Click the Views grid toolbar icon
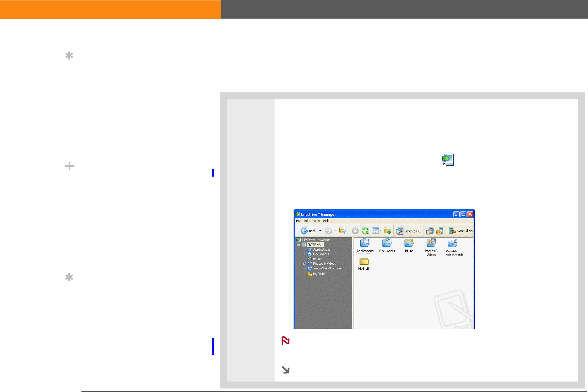Screen dimensions: 588x392 tap(375, 231)
